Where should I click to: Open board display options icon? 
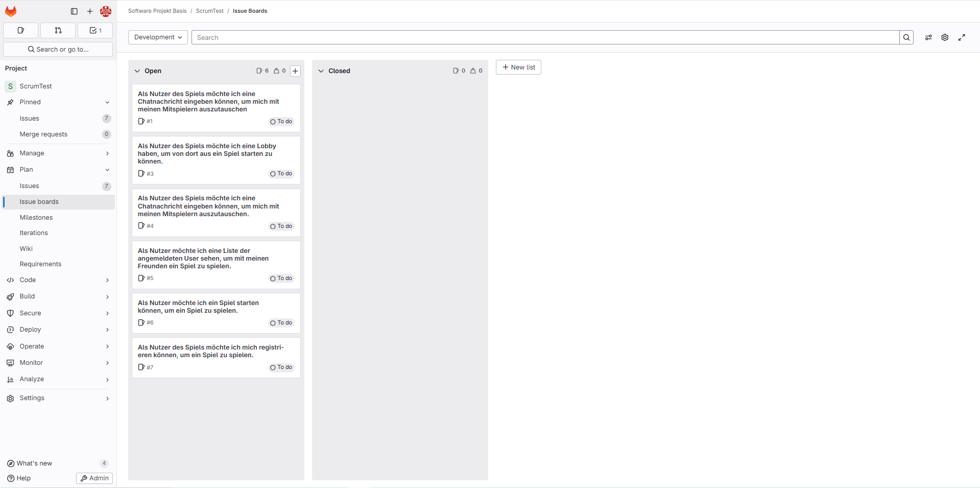click(x=928, y=37)
